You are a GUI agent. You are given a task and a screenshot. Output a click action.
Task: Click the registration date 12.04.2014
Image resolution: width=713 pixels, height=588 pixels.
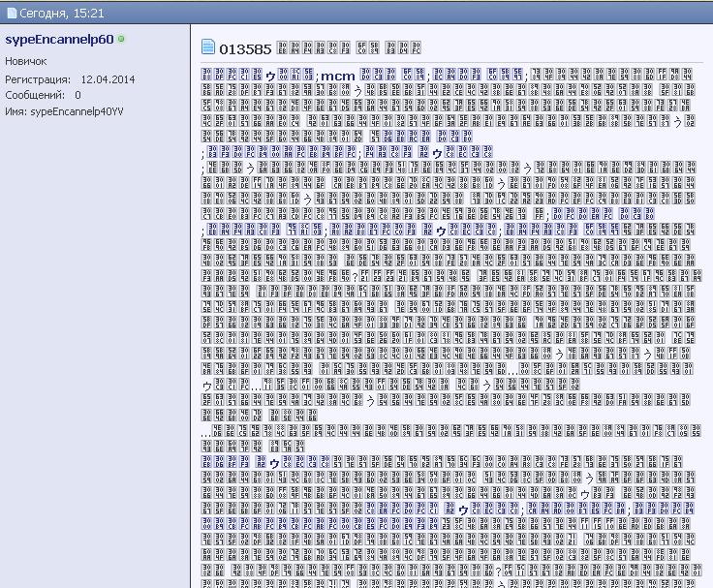[x=108, y=78]
